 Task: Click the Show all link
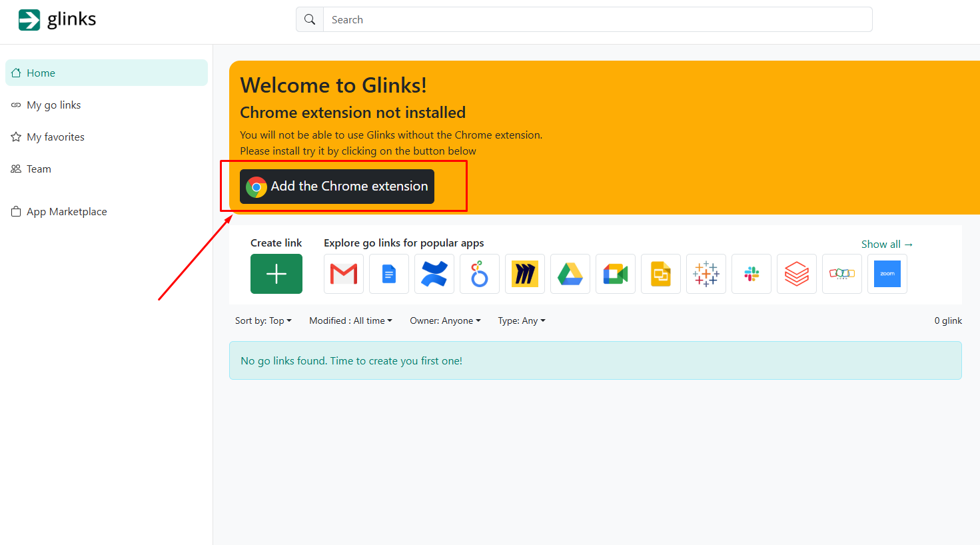pos(887,244)
